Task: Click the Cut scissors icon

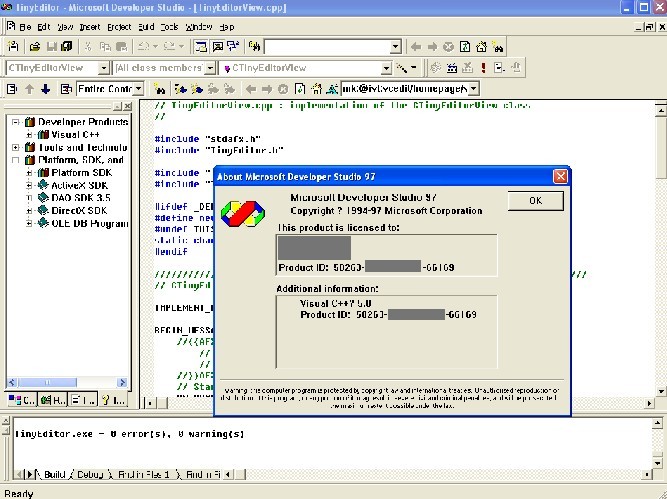Action: (x=88, y=46)
